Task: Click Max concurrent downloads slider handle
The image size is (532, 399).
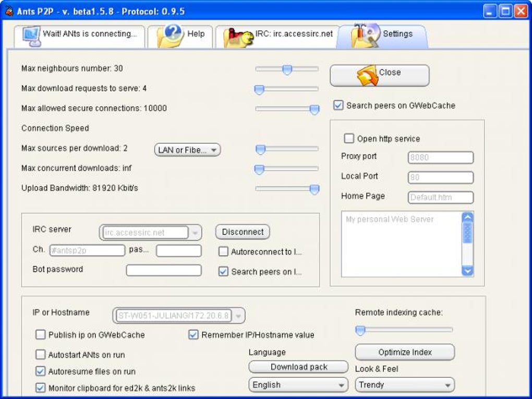Action: tap(259, 170)
